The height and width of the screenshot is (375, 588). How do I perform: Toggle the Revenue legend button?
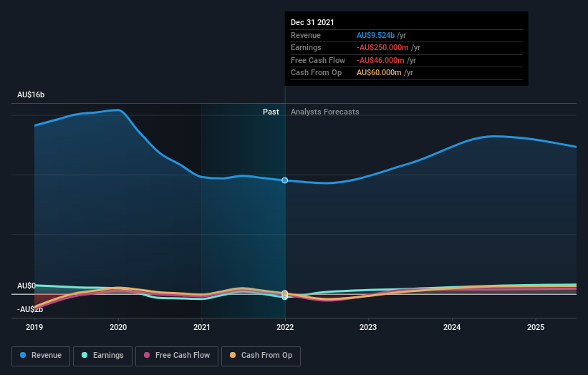41,356
